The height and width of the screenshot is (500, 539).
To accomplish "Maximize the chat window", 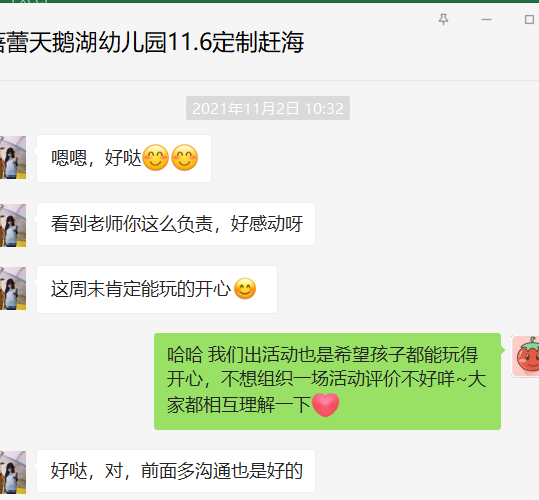I will tap(529, 20).
